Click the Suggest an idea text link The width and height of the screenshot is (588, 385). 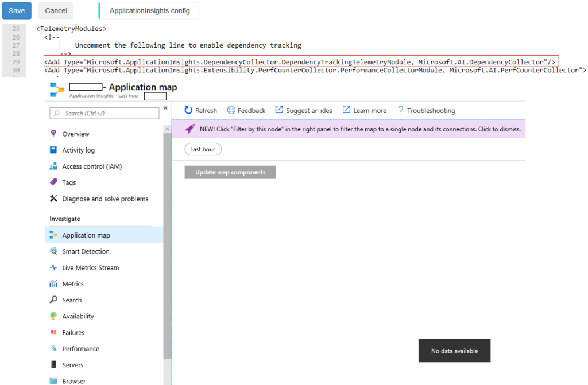click(309, 111)
